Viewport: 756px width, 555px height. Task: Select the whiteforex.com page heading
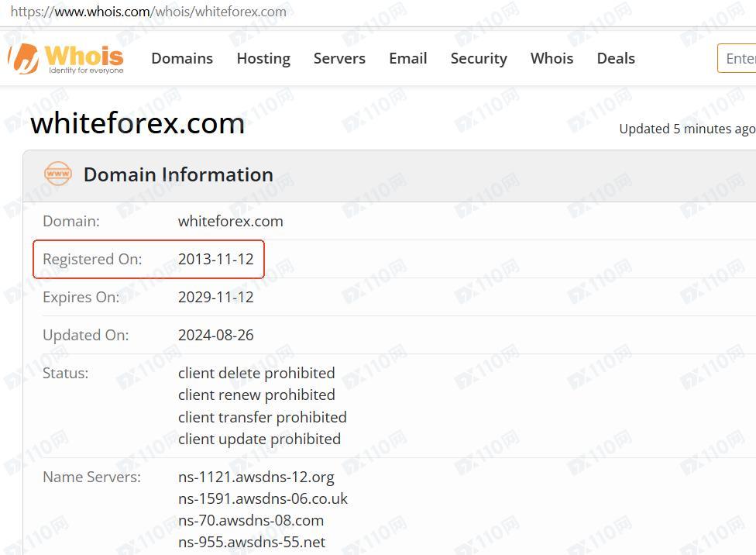click(138, 123)
